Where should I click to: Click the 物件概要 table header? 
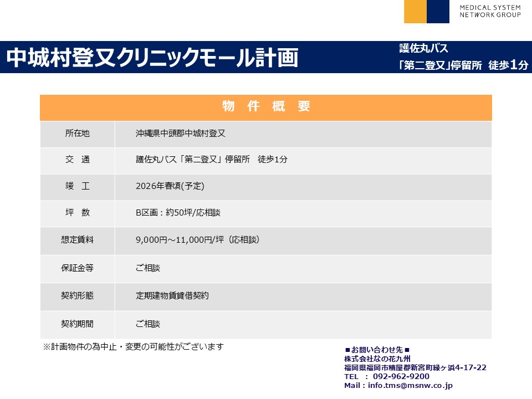click(266, 108)
